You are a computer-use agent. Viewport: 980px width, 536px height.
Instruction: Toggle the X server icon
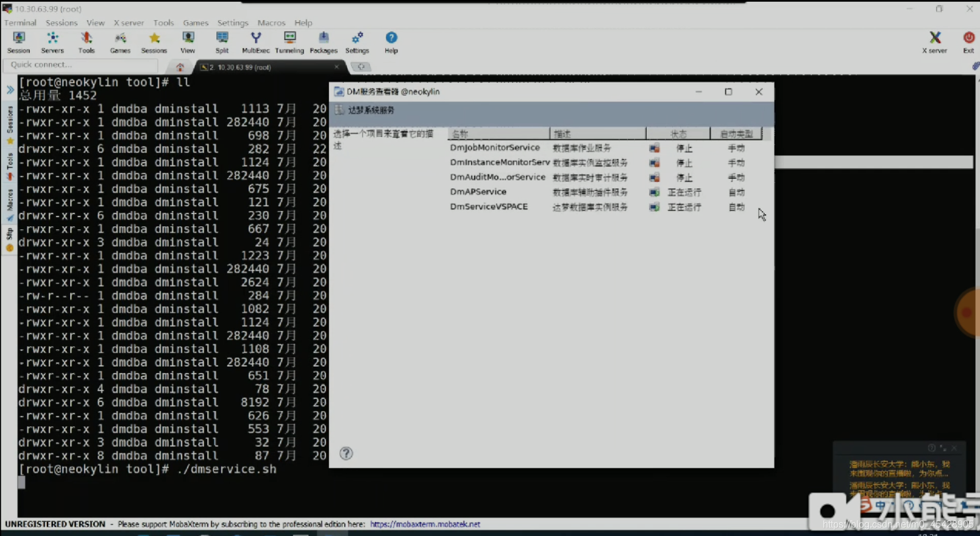[934, 42]
